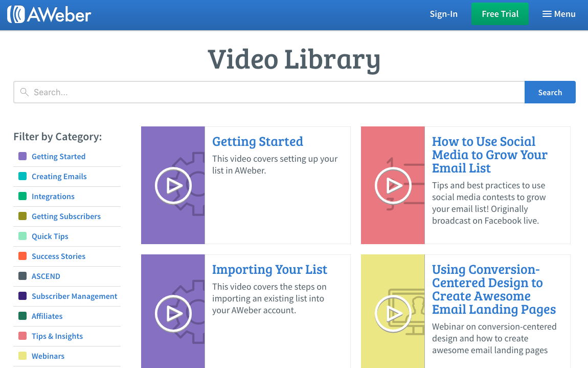The image size is (588, 368).
Task: Click teal Creating Emails color swatch
Action: pos(22,176)
